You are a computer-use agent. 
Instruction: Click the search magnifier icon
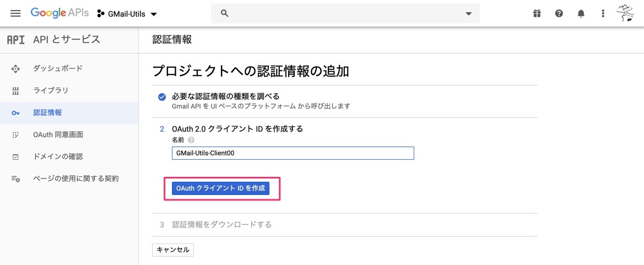click(x=224, y=13)
